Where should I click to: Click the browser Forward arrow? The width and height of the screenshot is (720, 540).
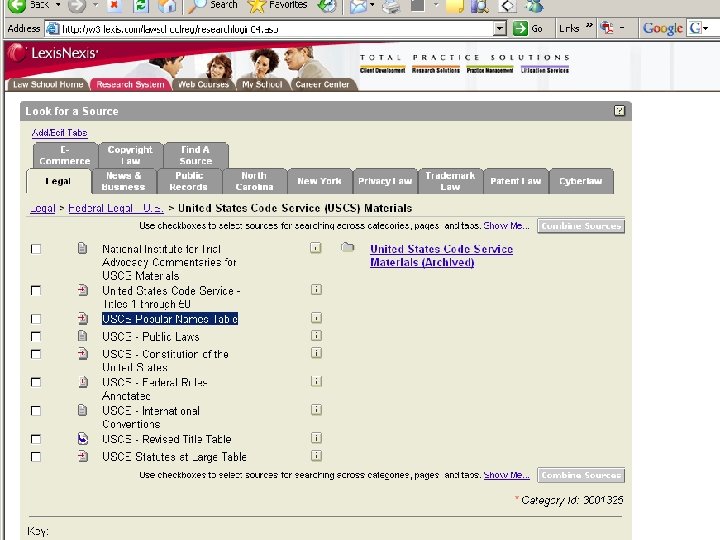coord(78,6)
